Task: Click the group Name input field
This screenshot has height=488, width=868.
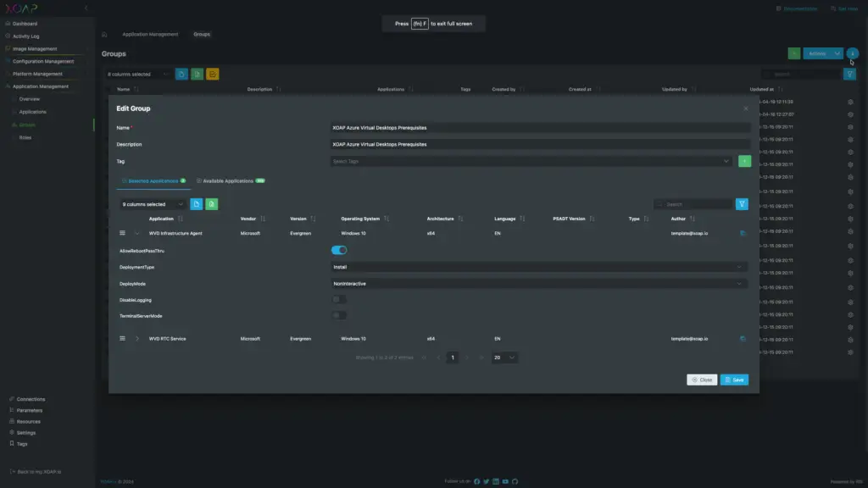Action: pyautogui.click(x=540, y=128)
